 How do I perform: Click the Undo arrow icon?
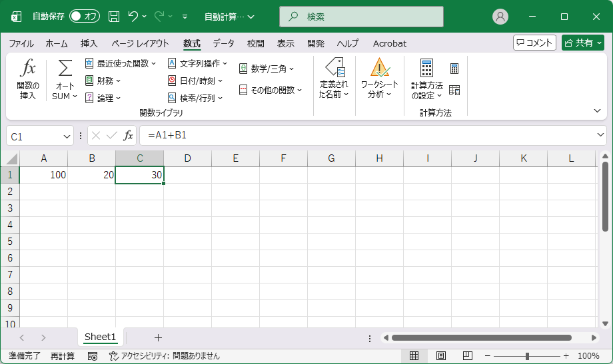pyautogui.click(x=133, y=17)
